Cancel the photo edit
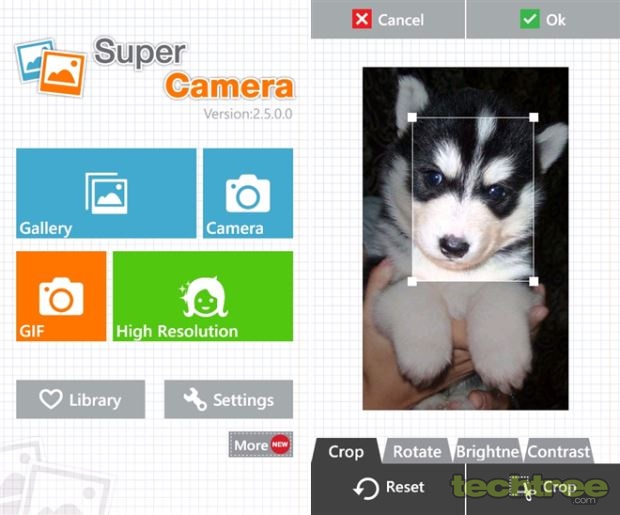620x515 pixels. pyautogui.click(x=388, y=19)
